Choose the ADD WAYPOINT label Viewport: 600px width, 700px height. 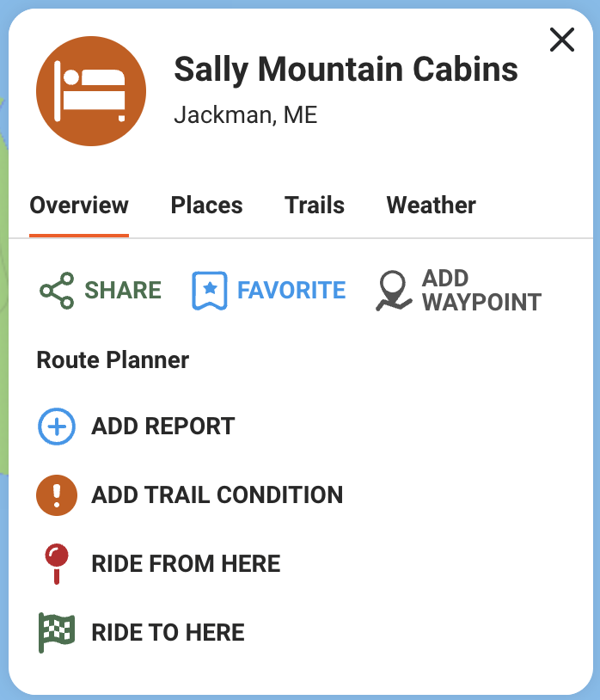click(x=481, y=291)
